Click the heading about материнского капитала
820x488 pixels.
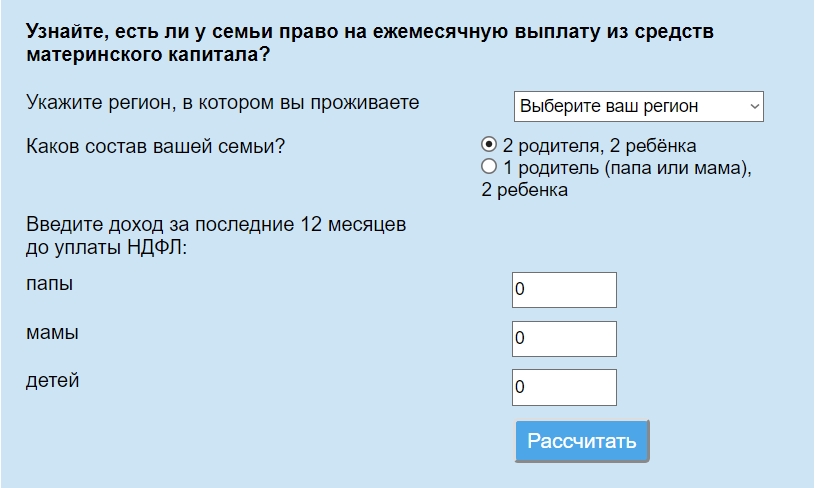click(370, 42)
